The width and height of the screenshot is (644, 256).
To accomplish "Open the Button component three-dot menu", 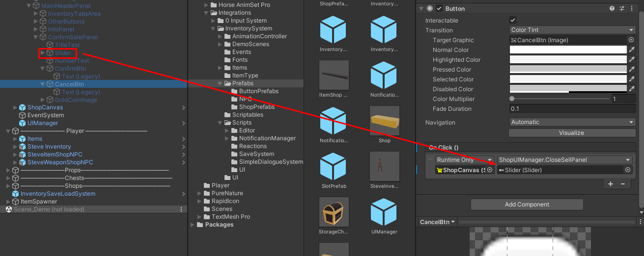I will click(632, 8).
